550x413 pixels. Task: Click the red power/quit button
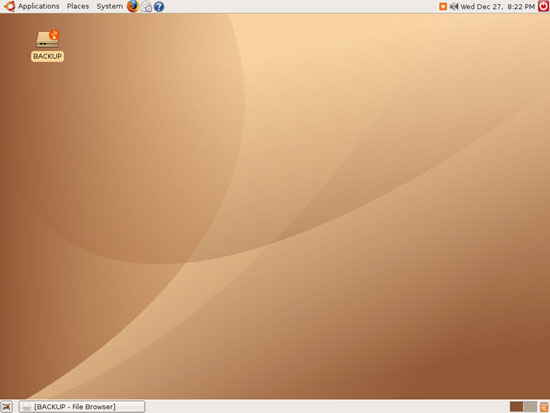pos(544,6)
